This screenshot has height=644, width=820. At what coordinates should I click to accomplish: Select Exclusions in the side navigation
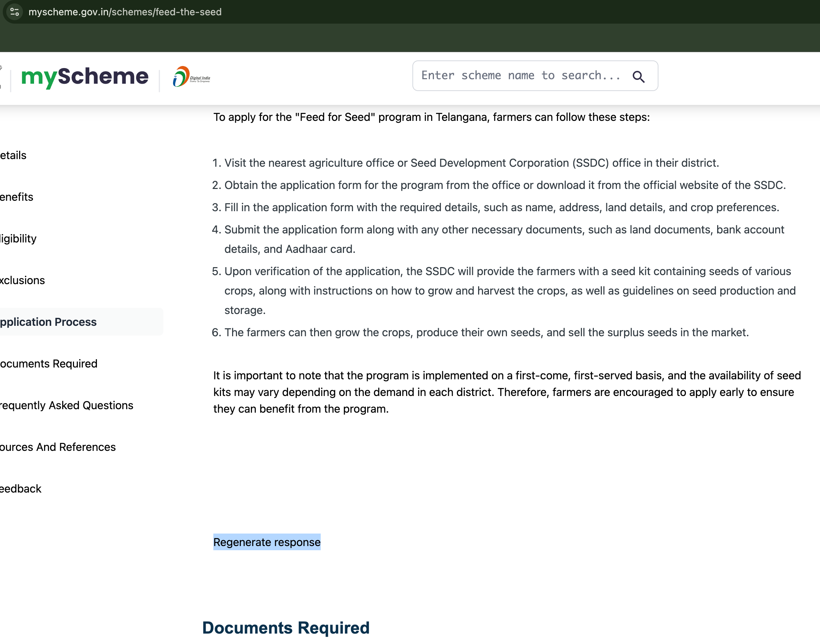(22, 280)
